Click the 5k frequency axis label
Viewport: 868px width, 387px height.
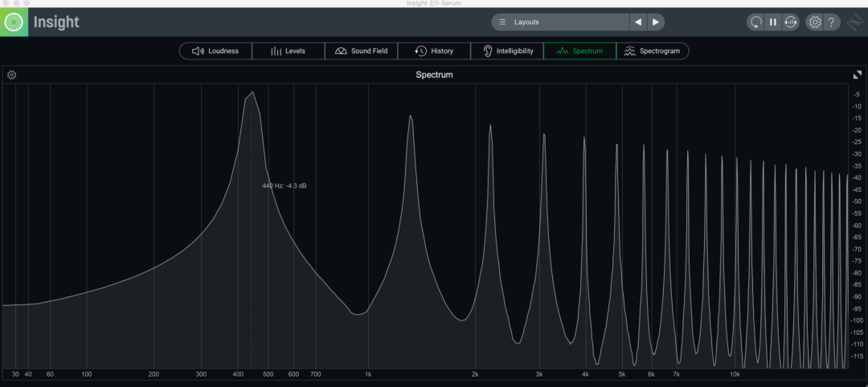tap(621, 375)
